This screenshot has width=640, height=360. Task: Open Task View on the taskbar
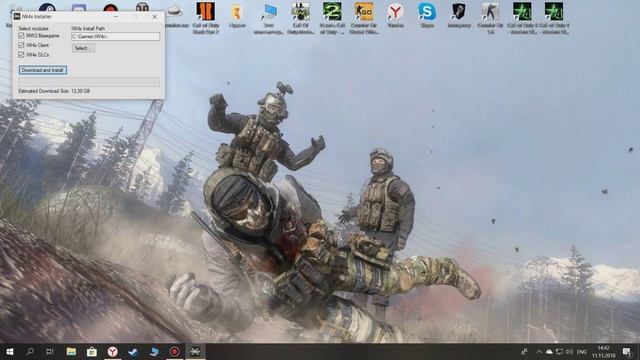[x=50, y=351]
